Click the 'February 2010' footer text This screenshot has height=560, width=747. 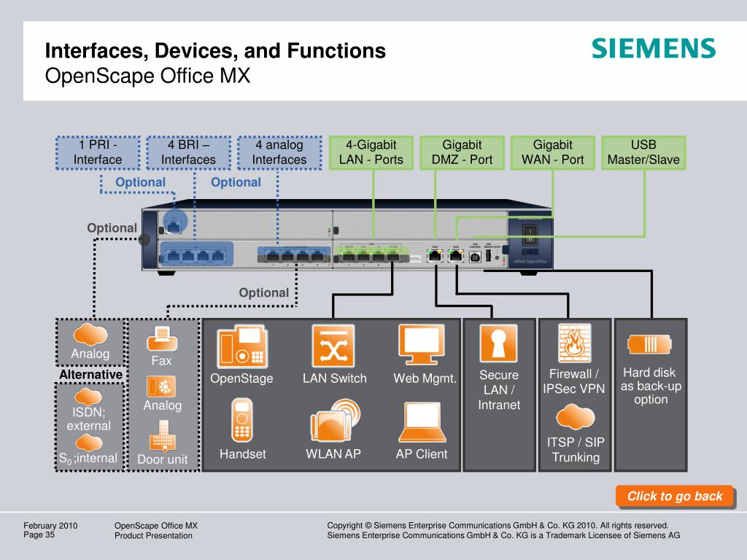pyautogui.click(x=50, y=526)
